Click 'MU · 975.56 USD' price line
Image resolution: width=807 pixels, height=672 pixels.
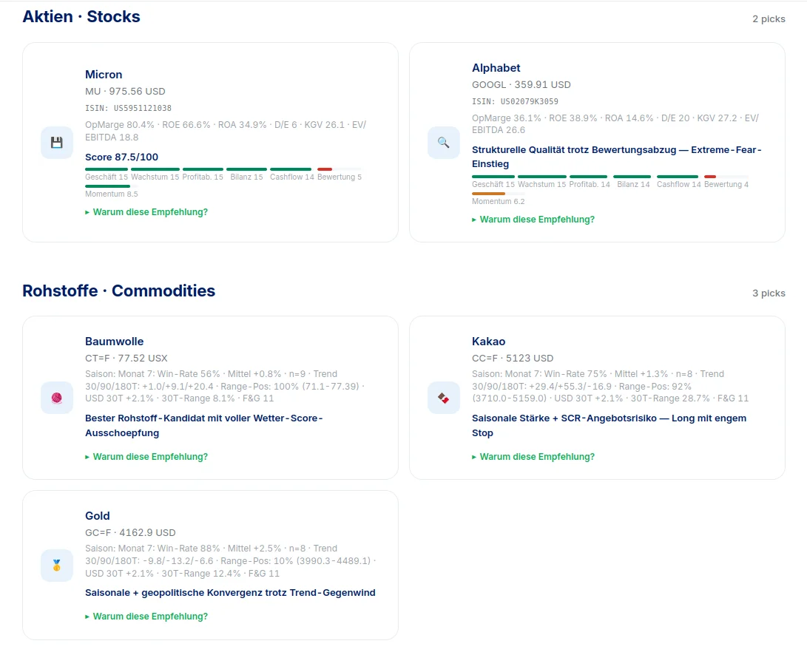pos(125,91)
